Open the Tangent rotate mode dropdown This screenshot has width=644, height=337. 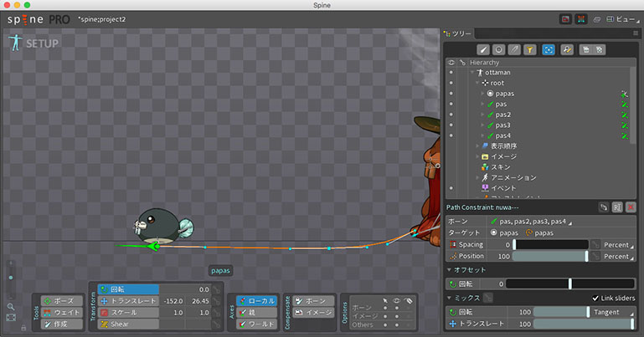click(x=612, y=313)
